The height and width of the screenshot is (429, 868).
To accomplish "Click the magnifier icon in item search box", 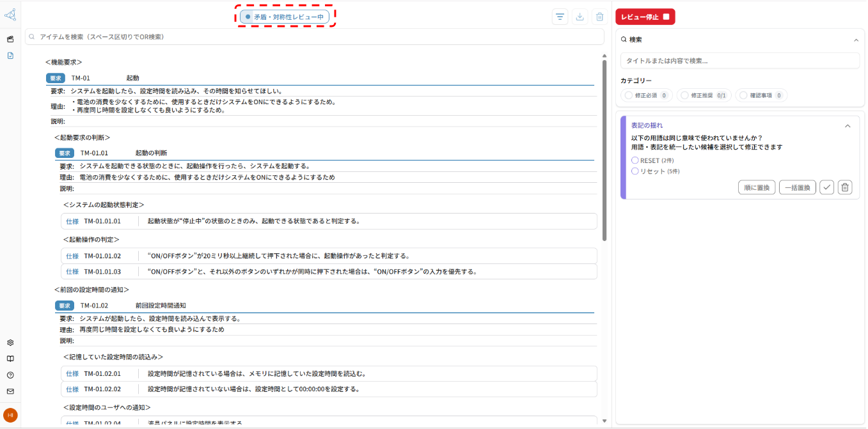I will (x=32, y=37).
